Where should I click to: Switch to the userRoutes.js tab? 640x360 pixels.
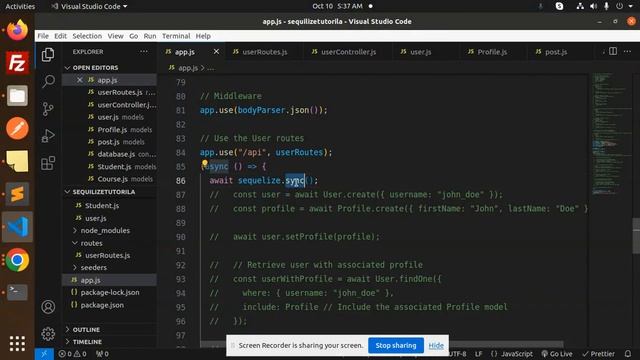[x=264, y=52]
